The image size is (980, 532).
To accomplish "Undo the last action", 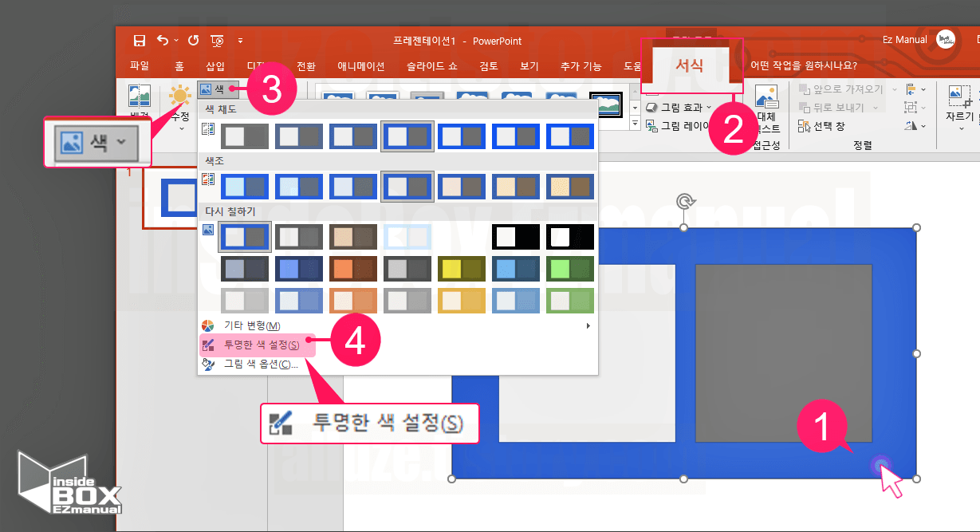I will (x=163, y=41).
